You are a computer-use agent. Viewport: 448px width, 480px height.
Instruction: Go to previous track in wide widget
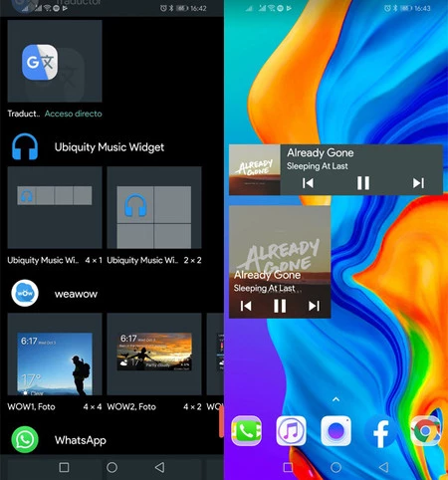tap(308, 183)
